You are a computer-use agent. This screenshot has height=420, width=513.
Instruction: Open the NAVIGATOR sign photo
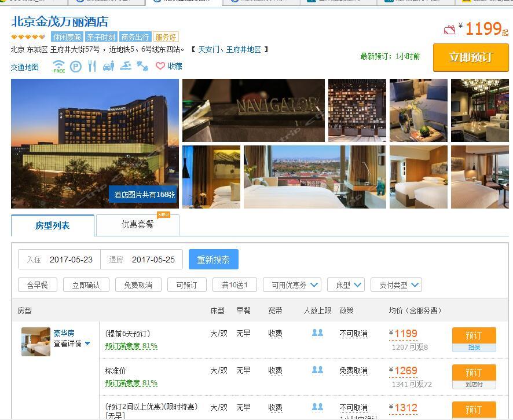coord(254,110)
